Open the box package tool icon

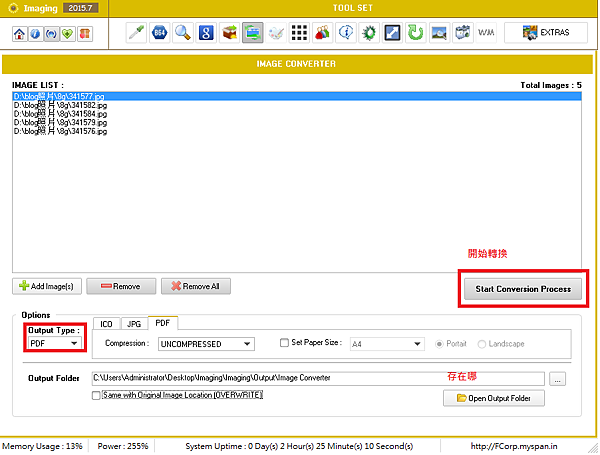click(229, 33)
